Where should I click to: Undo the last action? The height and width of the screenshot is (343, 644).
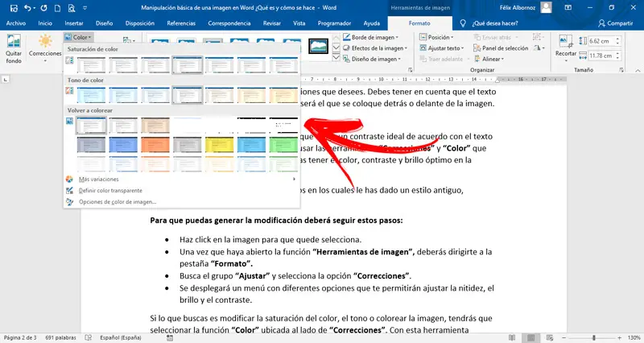pyautogui.click(x=27, y=8)
